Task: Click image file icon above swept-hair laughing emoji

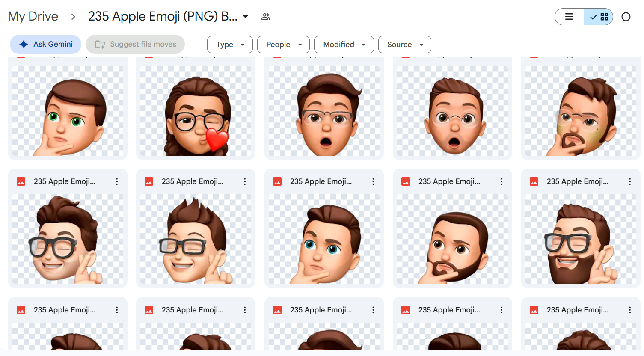Action: 21,181
